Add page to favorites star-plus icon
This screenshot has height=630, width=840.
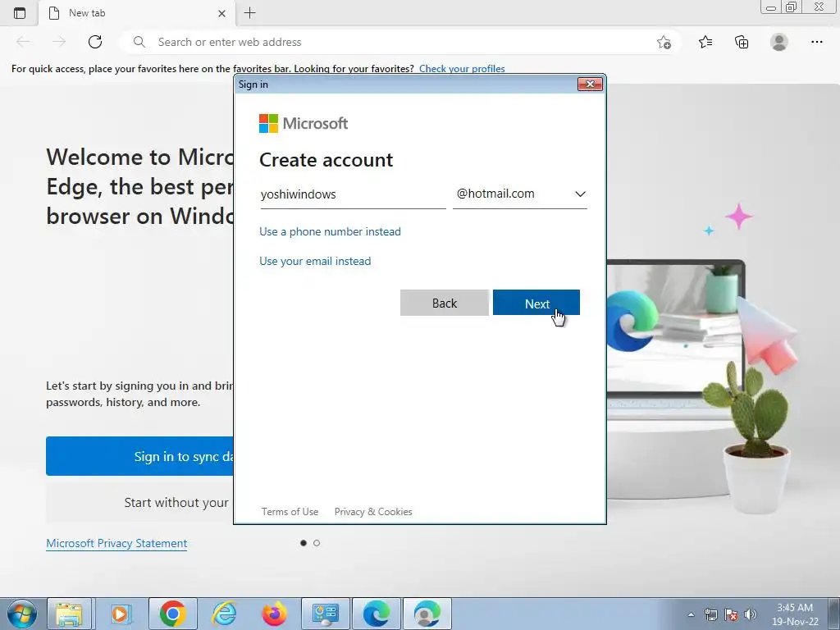point(664,43)
